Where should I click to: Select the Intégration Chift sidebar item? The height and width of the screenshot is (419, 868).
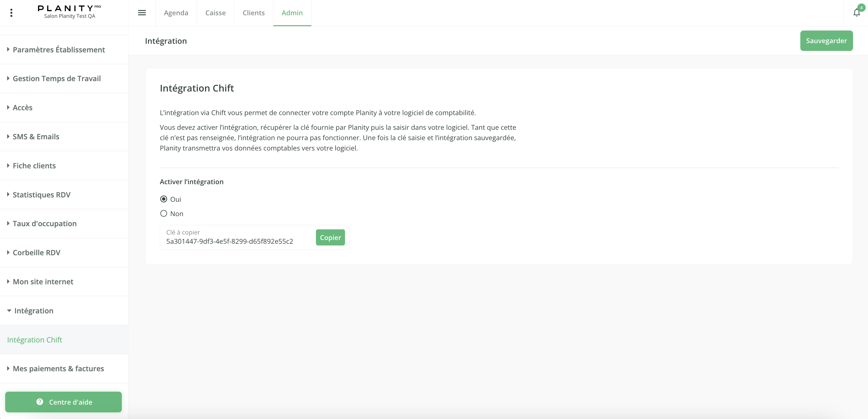[35, 340]
